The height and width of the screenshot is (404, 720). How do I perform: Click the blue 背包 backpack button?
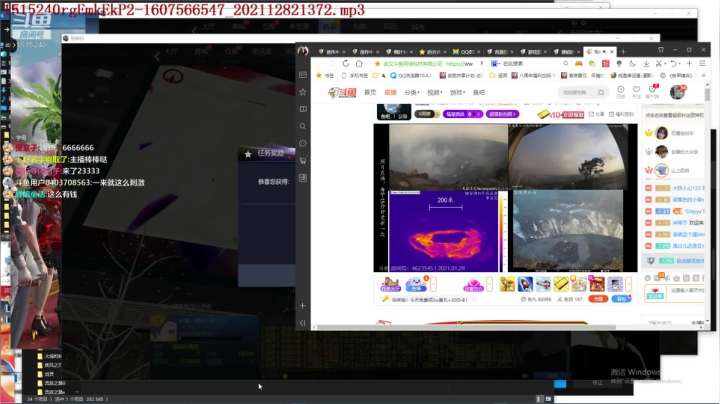pos(621,299)
